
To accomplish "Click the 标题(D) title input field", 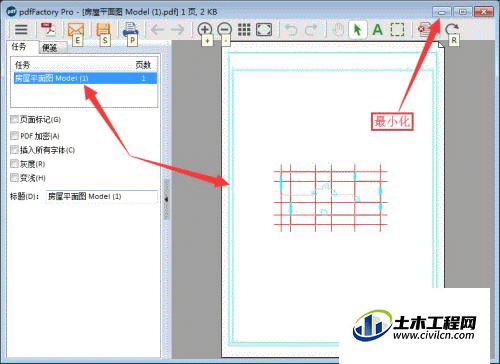I will tap(101, 196).
